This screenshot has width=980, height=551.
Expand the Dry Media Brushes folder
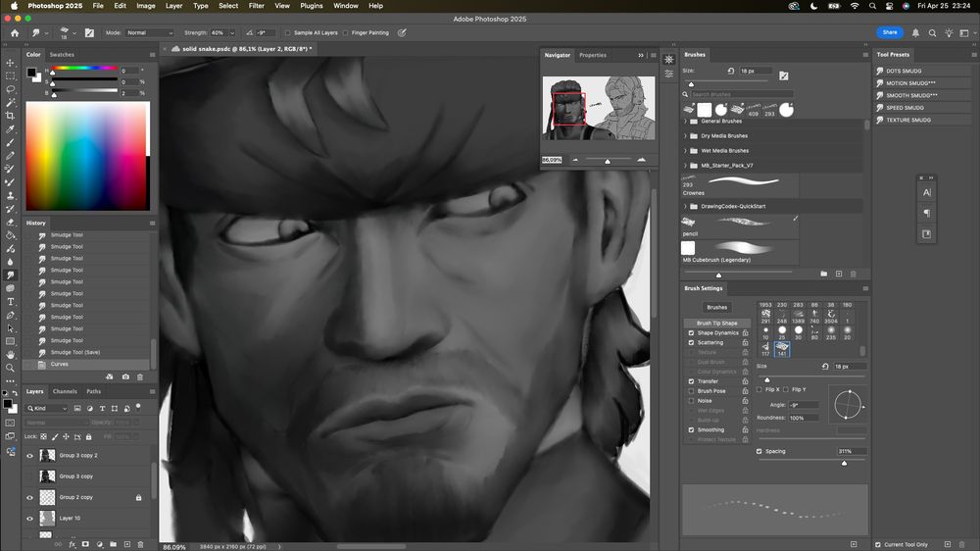click(686, 135)
